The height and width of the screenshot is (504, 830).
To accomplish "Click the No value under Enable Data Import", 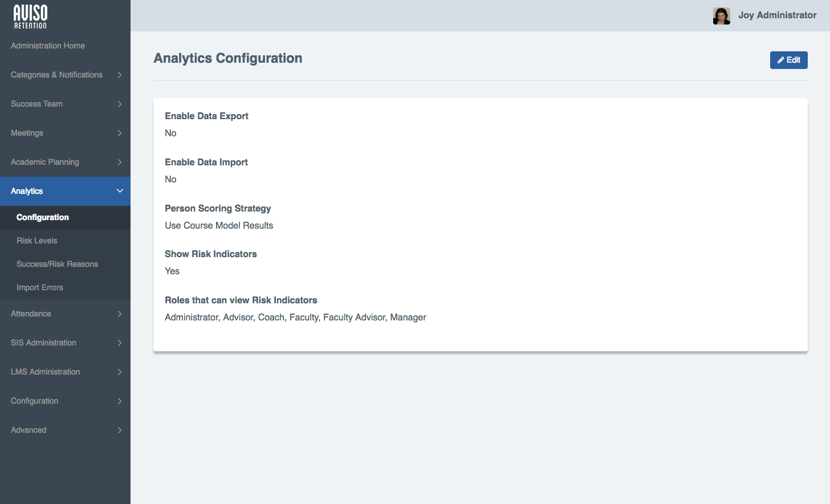I will 170,179.
